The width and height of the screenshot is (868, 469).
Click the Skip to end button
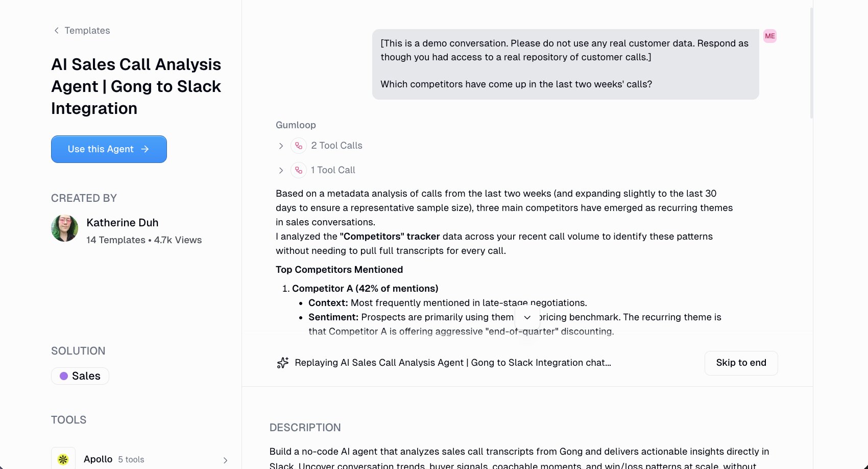(x=741, y=363)
